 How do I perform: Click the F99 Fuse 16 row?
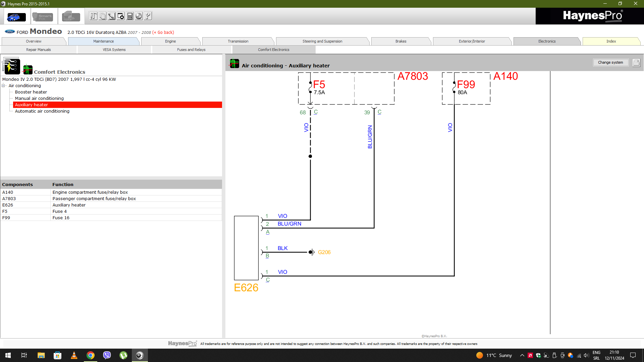click(111, 218)
